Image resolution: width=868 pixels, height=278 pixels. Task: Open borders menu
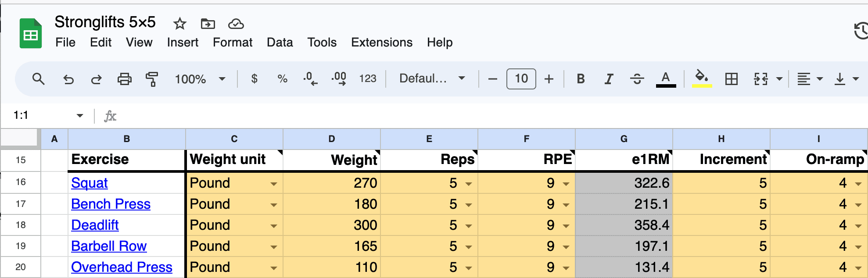pos(732,79)
